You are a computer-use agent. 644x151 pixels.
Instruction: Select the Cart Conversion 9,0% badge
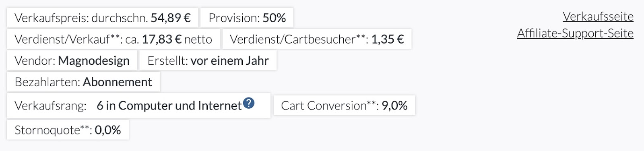coord(344,105)
